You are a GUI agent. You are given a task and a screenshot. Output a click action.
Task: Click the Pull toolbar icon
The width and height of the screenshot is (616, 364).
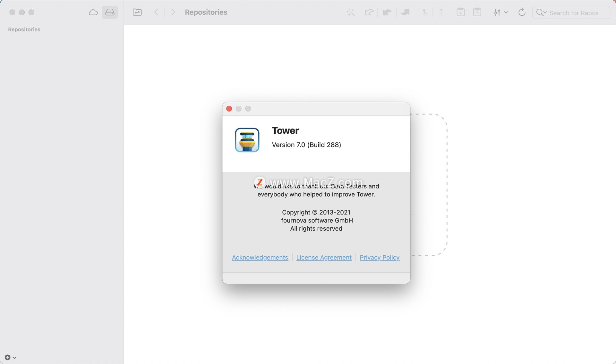coord(387,12)
